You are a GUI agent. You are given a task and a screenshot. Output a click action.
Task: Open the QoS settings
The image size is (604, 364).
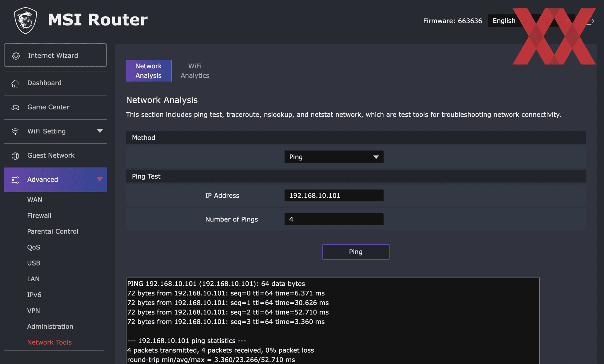(x=34, y=247)
